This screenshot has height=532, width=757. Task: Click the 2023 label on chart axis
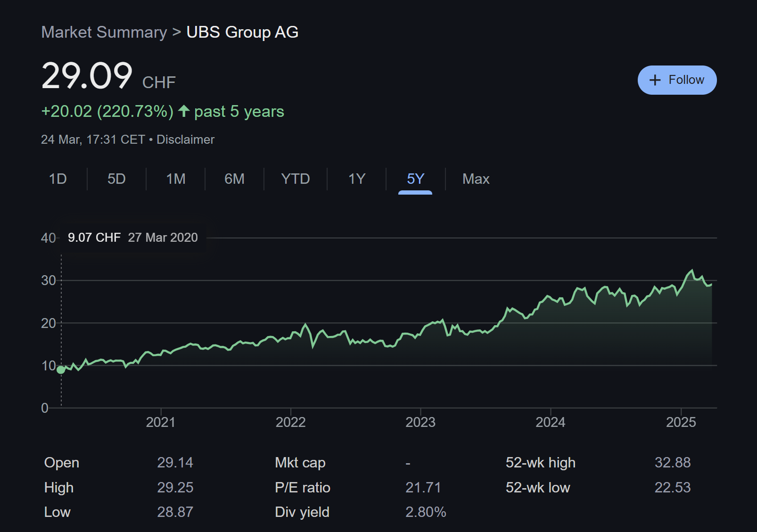point(420,422)
